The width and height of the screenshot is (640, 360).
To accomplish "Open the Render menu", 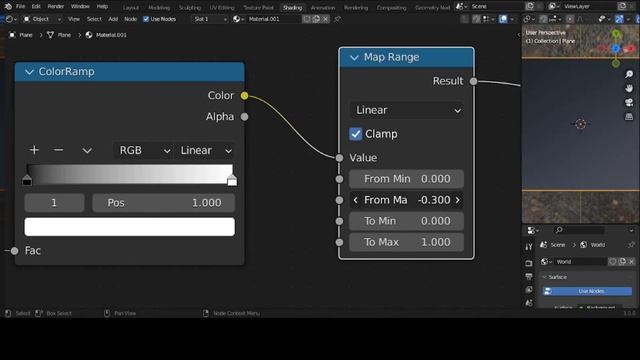I will [x=56, y=7].
